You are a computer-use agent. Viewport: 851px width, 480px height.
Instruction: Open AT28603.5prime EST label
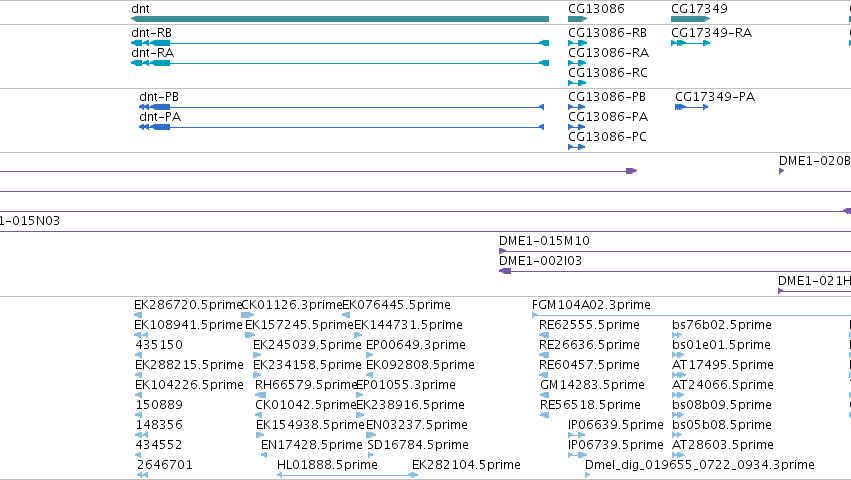click(723, 445)
